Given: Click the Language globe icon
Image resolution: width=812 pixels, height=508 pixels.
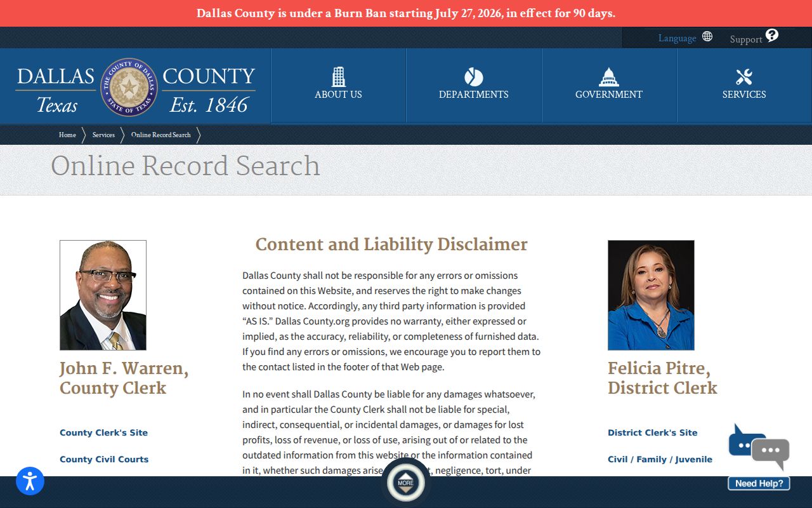Looking at the screenshot, I should 707,37.
